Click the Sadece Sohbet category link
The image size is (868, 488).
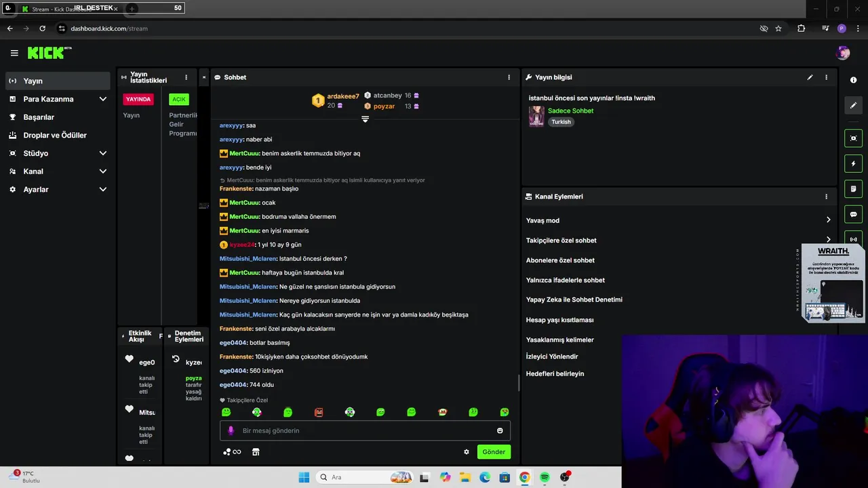coord(570,111)
